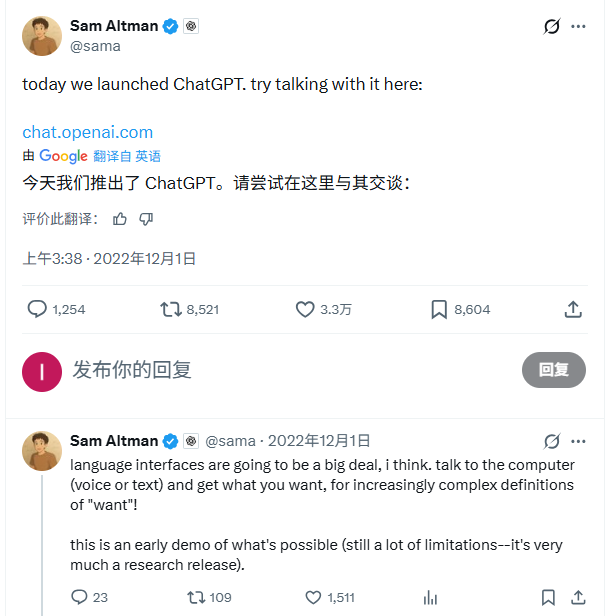Open the three-dot menu on main post
The image size is (609, 616).
click(x=578, y=27)
